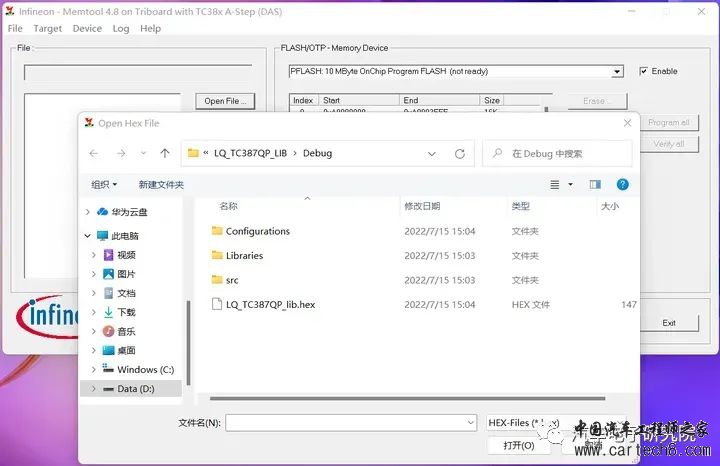Viewport: 720px width, 466px height.
Task: Open the 组织 menu
Action: (104, 185)
